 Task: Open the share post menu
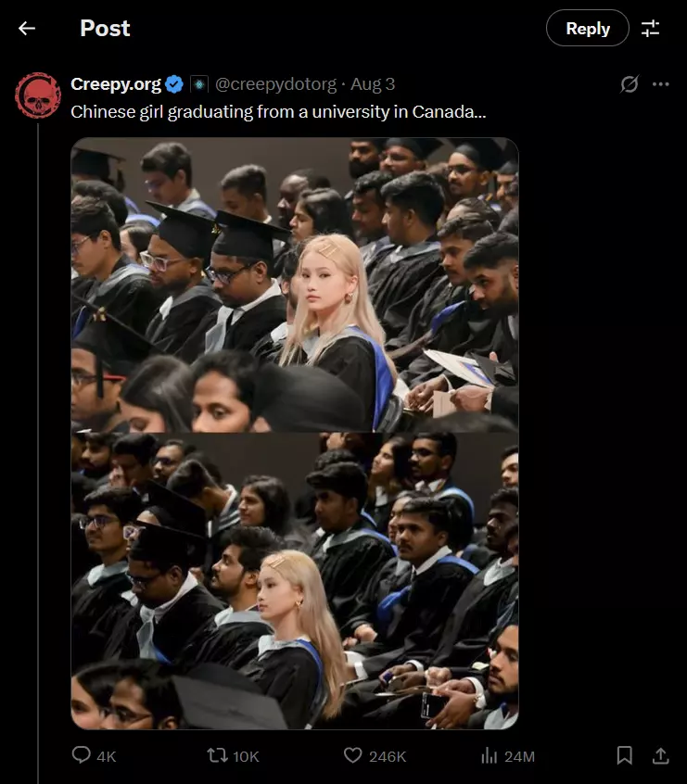(x=660, y=755)
